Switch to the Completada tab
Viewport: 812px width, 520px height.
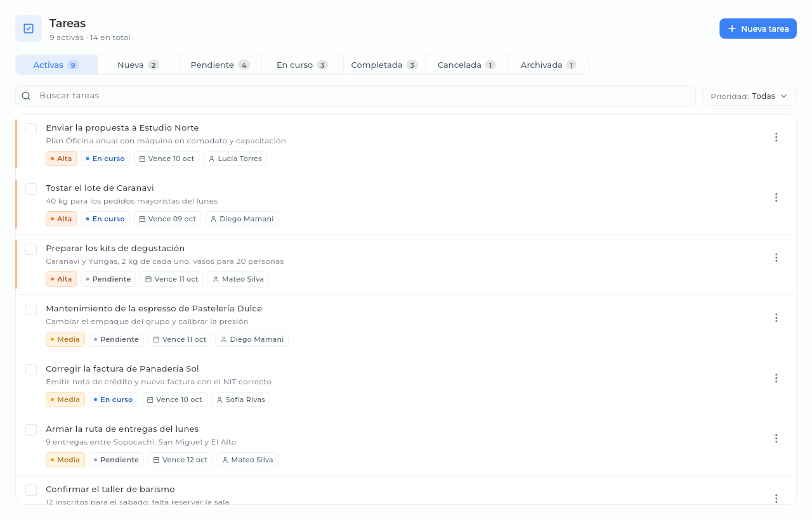pyautogui.click(x=384, y=65)
